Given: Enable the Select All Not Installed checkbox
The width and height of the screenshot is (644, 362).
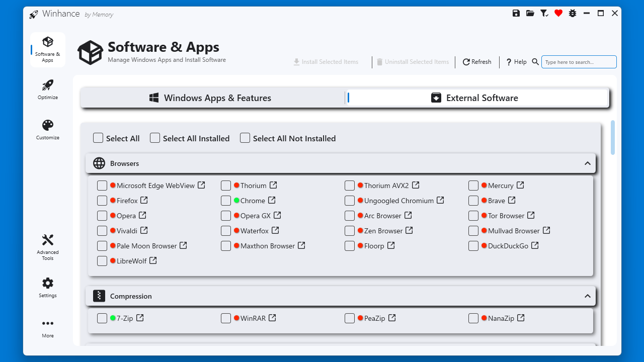Looking at the screenshot, I should click(x=245, y=138).
